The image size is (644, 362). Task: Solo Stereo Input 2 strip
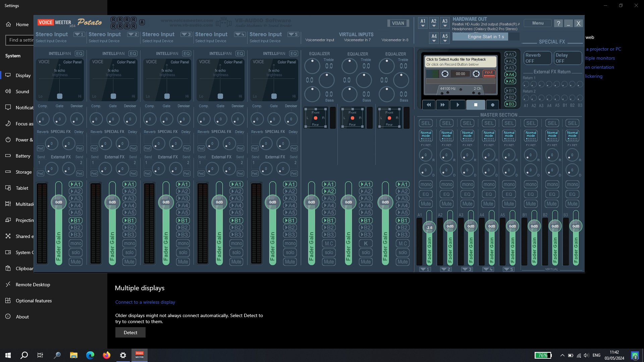click(x=129, y=252)
